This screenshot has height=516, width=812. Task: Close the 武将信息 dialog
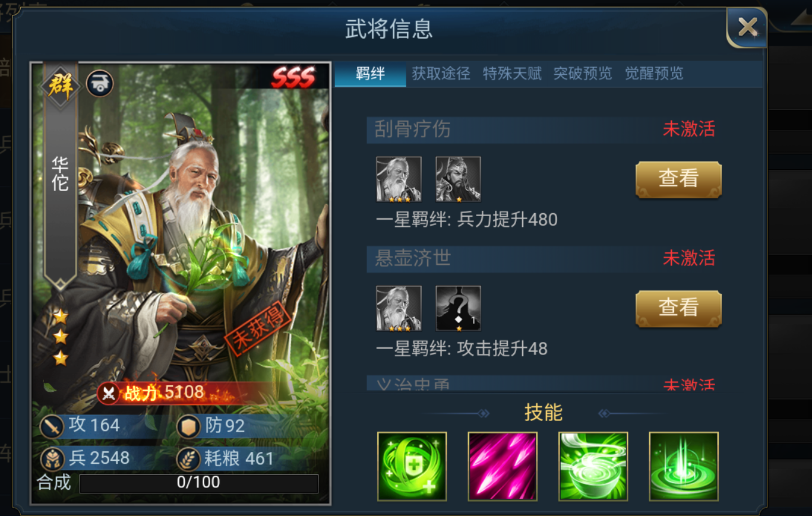tap(747, 27)
